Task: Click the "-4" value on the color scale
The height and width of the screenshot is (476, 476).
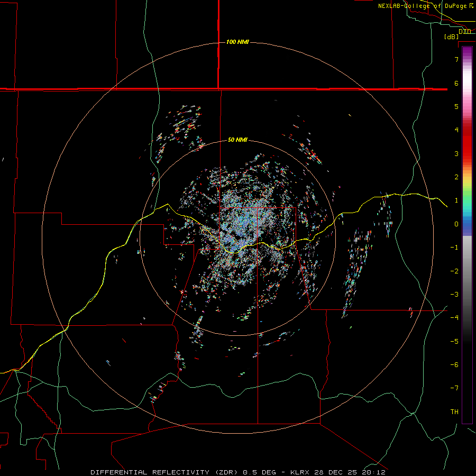Action: point(454,317)
